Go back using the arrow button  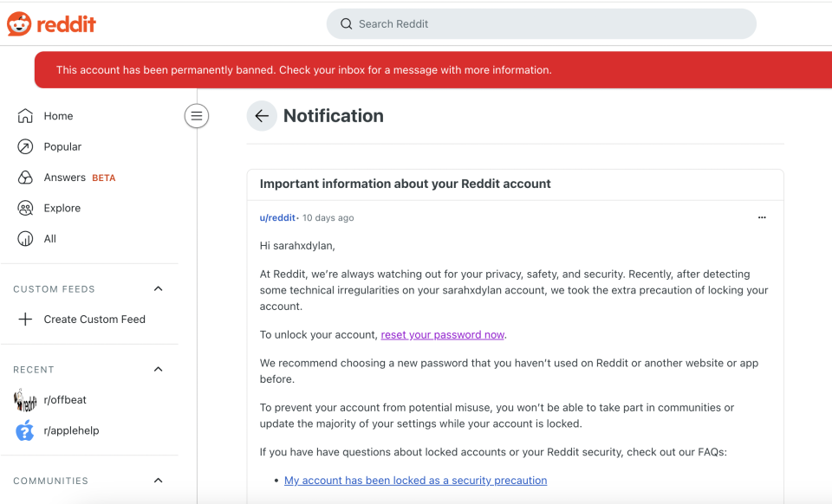click(262, 116)
